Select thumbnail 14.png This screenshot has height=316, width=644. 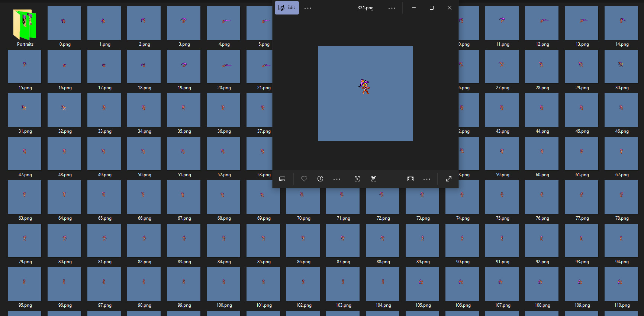point(621,23)
